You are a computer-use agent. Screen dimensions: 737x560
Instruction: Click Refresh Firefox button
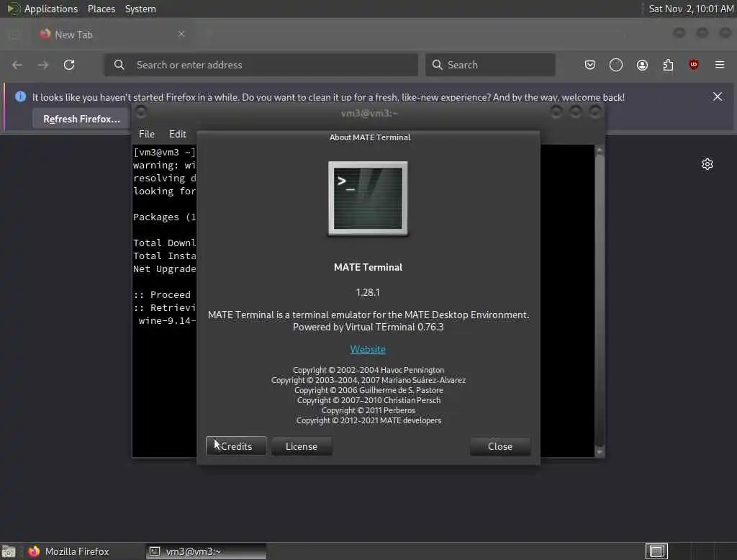tap(81, 119)
